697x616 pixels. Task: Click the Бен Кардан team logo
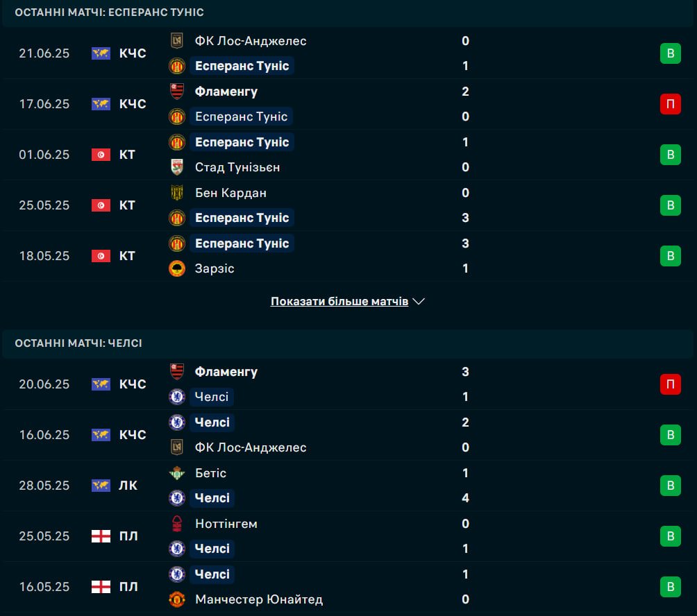pos(177,193)
